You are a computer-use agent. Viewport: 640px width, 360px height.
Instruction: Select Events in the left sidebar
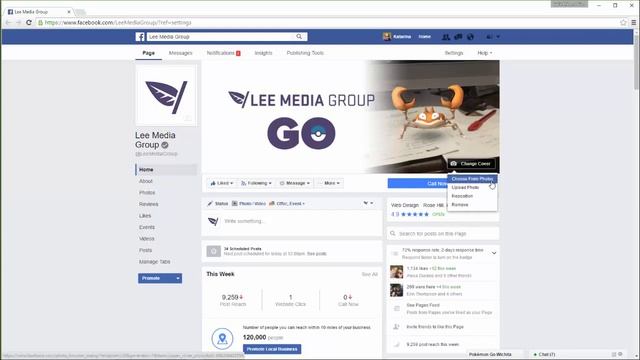pos(147,227)
